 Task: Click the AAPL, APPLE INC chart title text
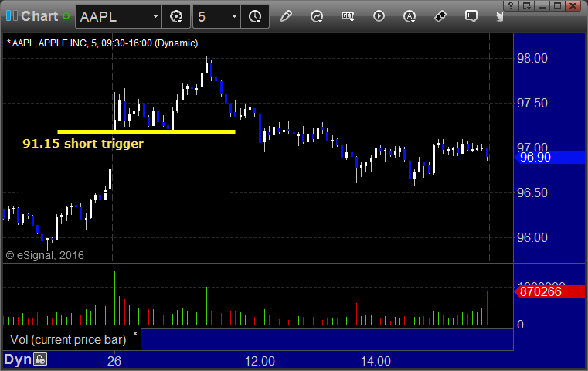point(102,43)
